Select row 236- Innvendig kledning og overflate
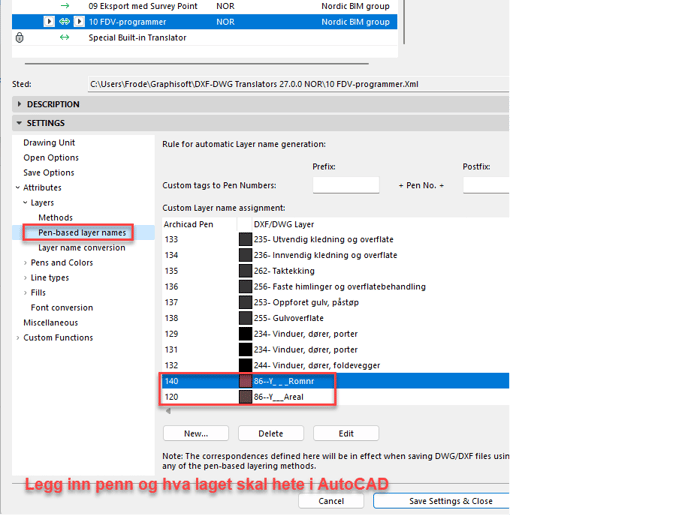Viewport: 688px width, 516px height. (x=336, y=255)
